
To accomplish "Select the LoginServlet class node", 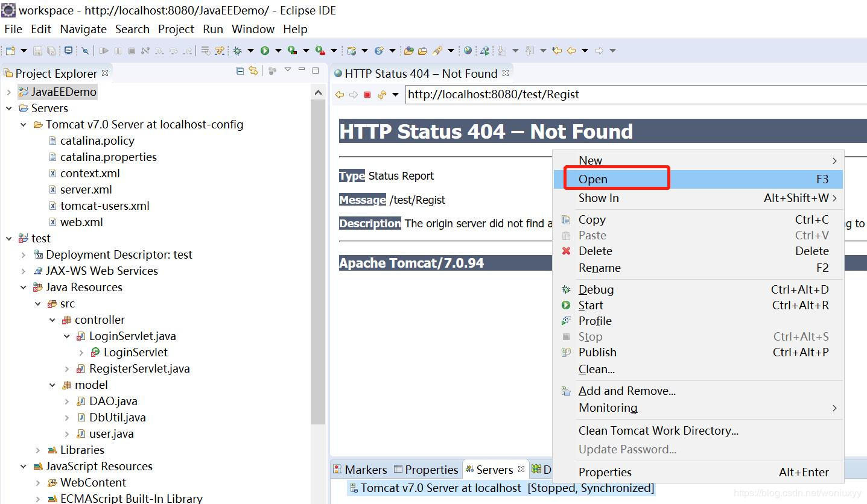I will (x=136, y=353).
